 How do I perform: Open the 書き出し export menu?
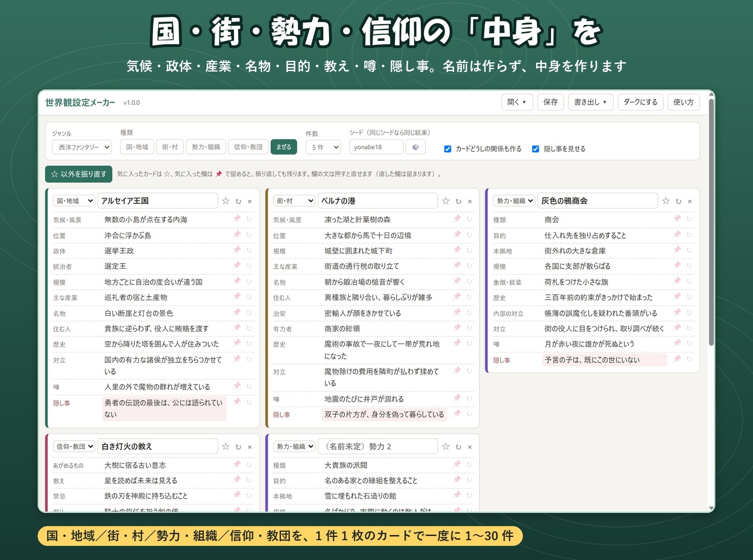click(591, 102)
